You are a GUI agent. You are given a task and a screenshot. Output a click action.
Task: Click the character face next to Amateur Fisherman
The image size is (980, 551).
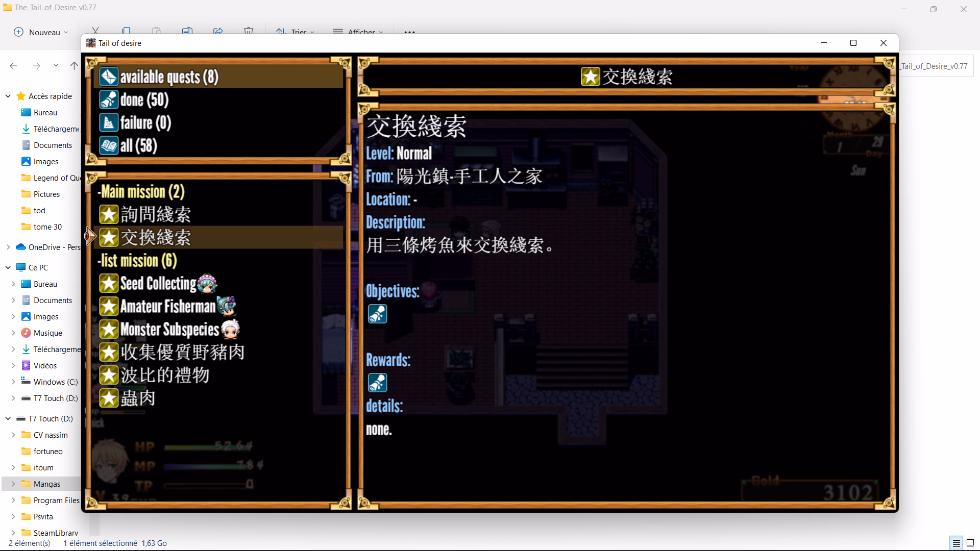coord(227,306)
